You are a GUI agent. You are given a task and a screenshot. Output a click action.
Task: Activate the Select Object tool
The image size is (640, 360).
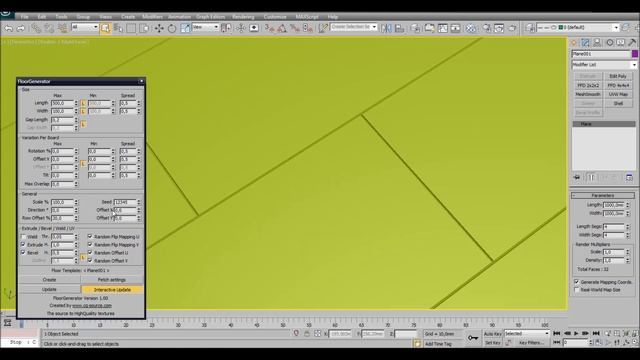(x=106, y=28)
